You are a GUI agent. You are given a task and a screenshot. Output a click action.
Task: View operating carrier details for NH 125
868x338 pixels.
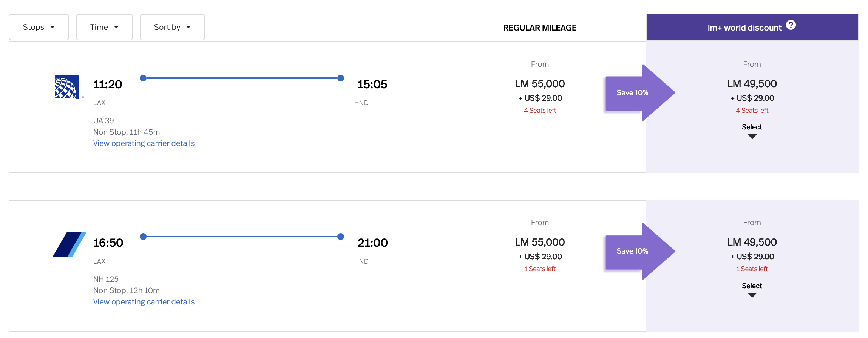[144, 302]
